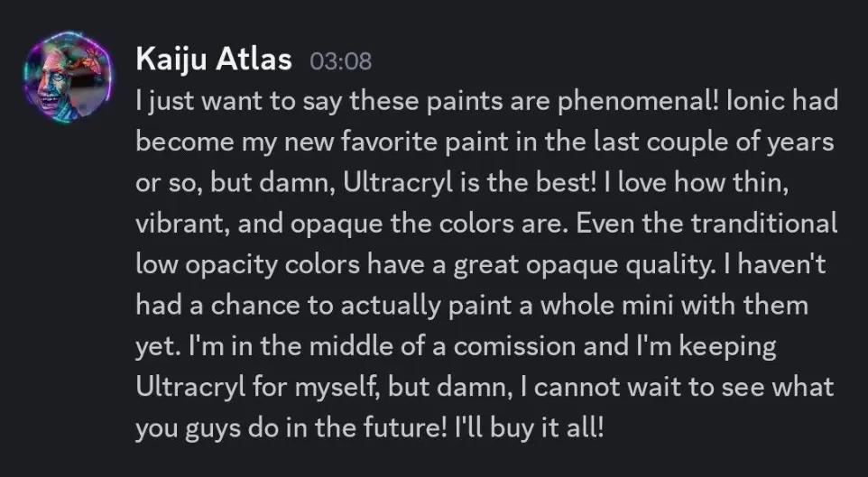Open the Kaiju Atlas username profile

click(213, 60)
